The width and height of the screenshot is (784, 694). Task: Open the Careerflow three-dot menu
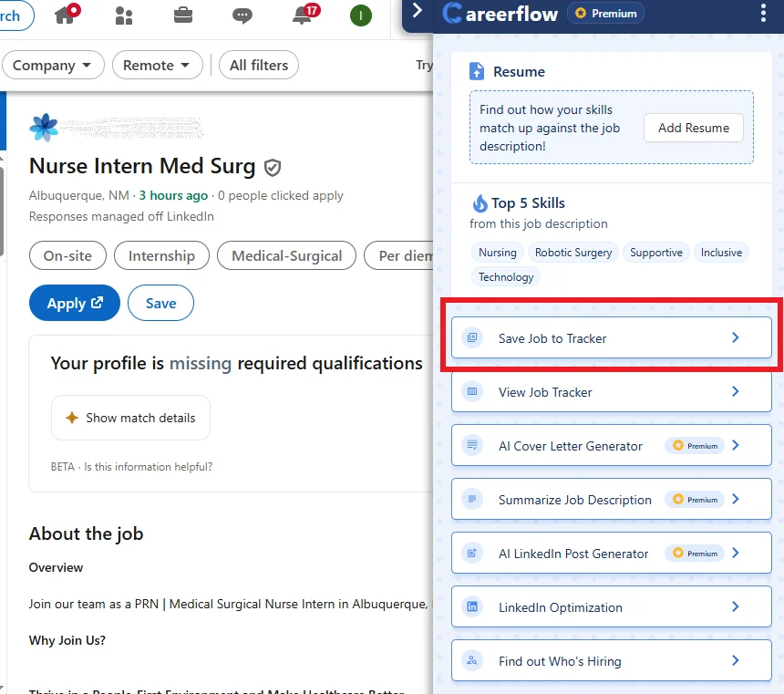tap(766, 13)
